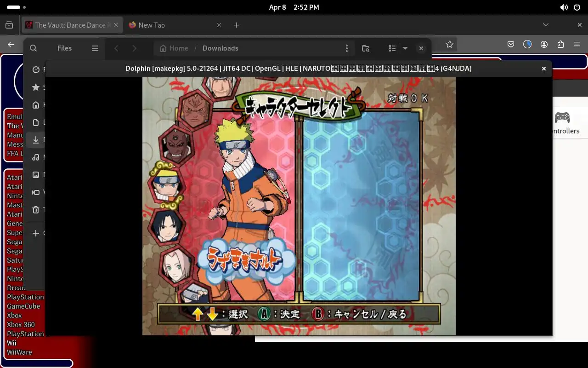Click Downloads in the Files path bar
This screenshot has height=368, width=588.
click(220, 48)
